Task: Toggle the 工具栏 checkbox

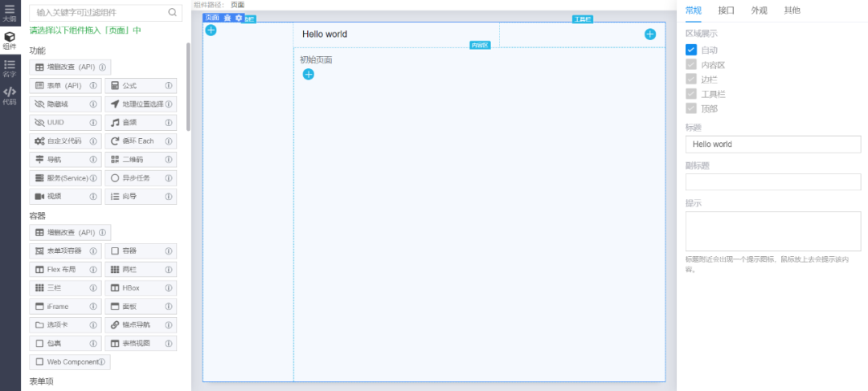Action: click(x=691, y=94)
